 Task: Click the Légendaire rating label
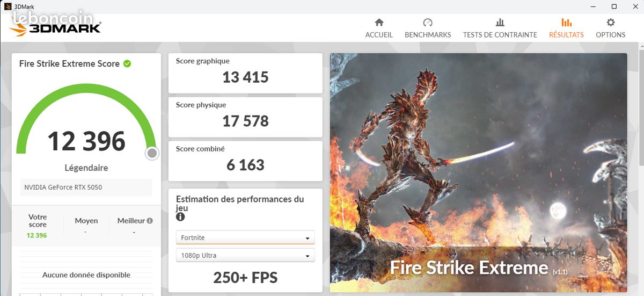86,168
